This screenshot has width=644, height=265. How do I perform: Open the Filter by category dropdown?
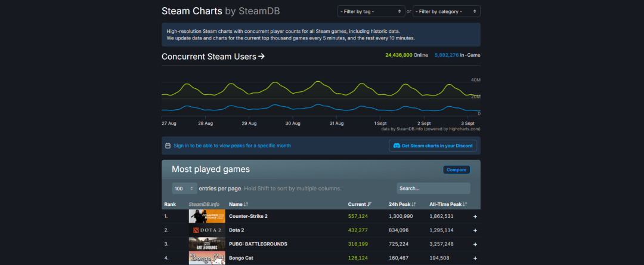(x=447, y=11)
